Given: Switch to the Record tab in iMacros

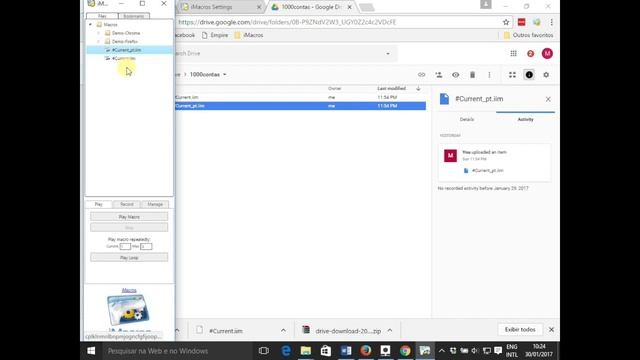Looking at the screenshot, I should pyautogui.click(x=127, y=204).
